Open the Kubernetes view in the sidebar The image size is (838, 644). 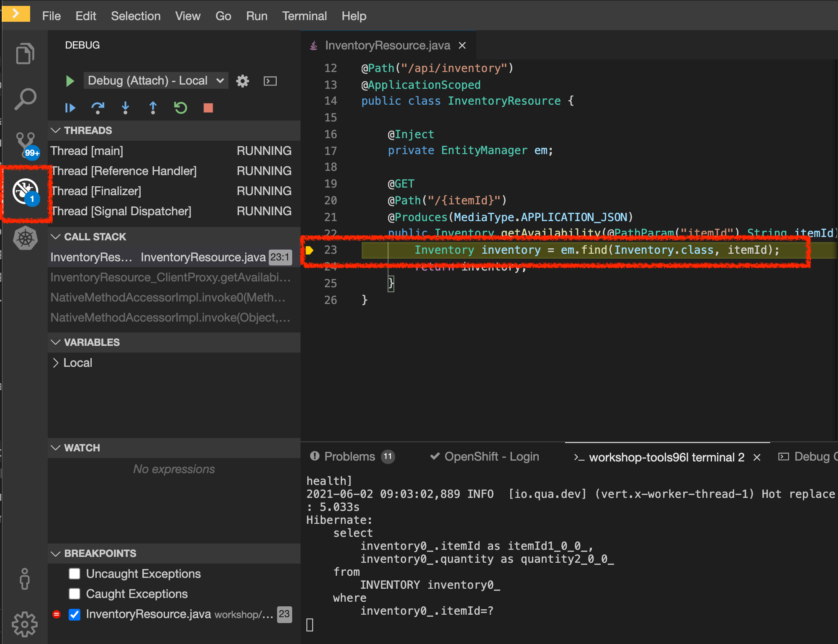click(25, 238)
